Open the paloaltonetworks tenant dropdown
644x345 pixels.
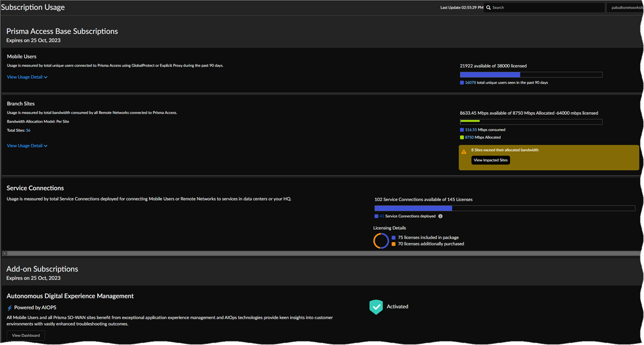click(x=624, y=8)
